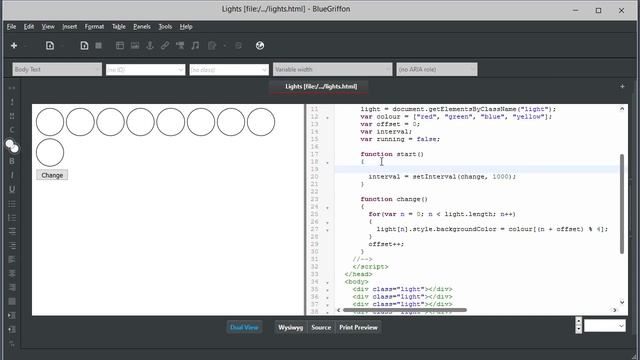Collapse the fold marker on line 24
The image size is (640, 360).
[x=327, y=207]
